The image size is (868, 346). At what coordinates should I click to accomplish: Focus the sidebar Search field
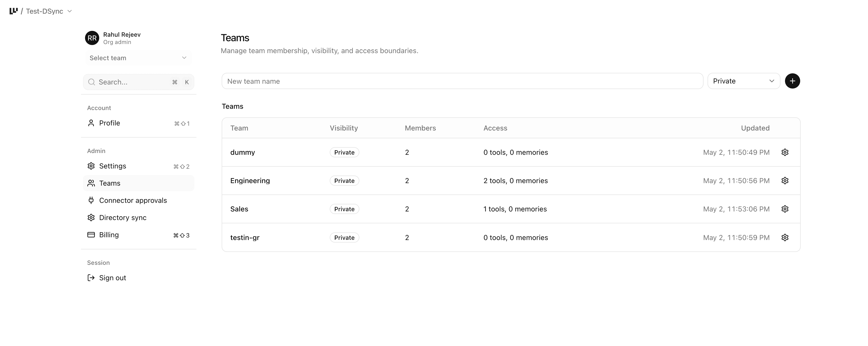tap(138, 82)
